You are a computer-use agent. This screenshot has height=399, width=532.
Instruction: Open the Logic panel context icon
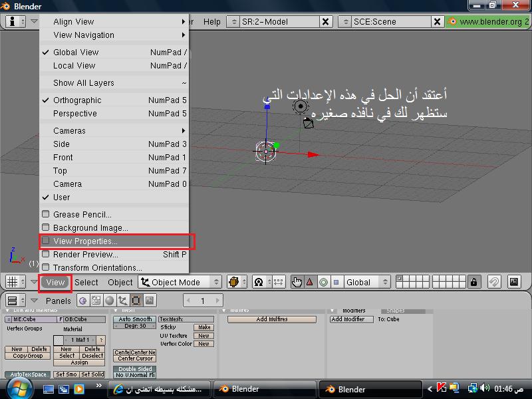[82, 301]
